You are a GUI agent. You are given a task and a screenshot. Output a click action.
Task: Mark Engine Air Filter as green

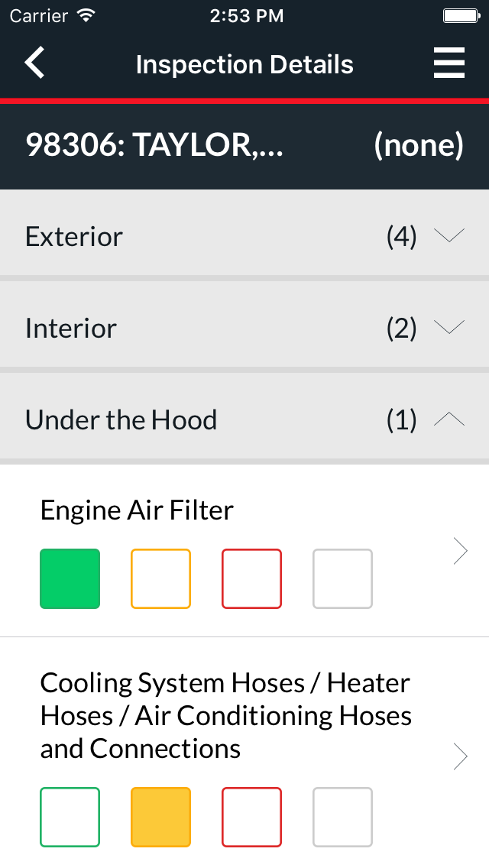[70, 578]
